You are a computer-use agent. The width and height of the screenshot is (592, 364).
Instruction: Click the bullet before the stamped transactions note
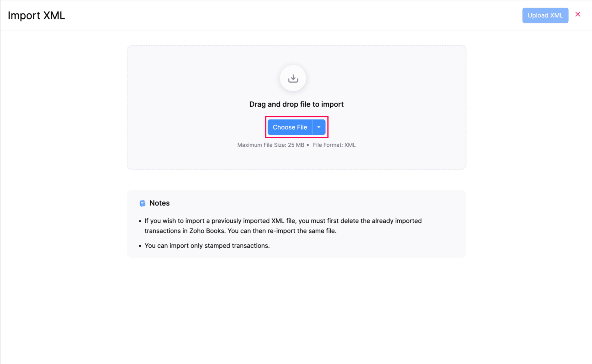tap(140, 246)
